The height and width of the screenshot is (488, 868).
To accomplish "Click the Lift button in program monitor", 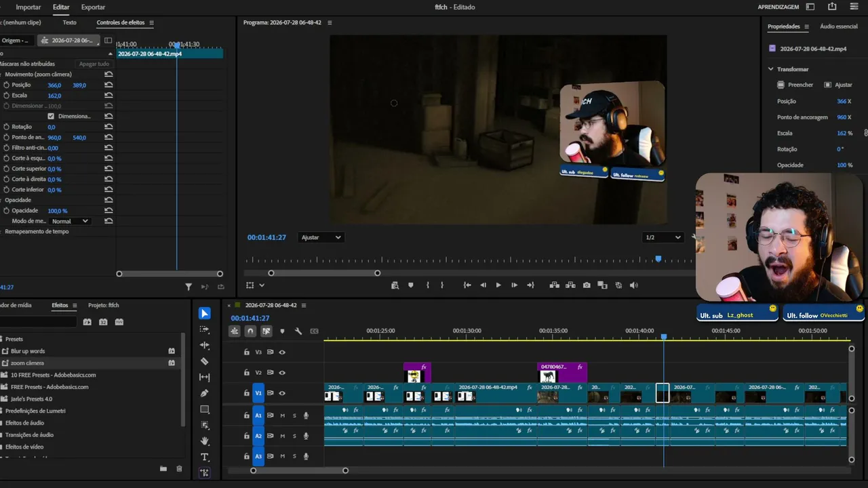I will coord(554,285).
